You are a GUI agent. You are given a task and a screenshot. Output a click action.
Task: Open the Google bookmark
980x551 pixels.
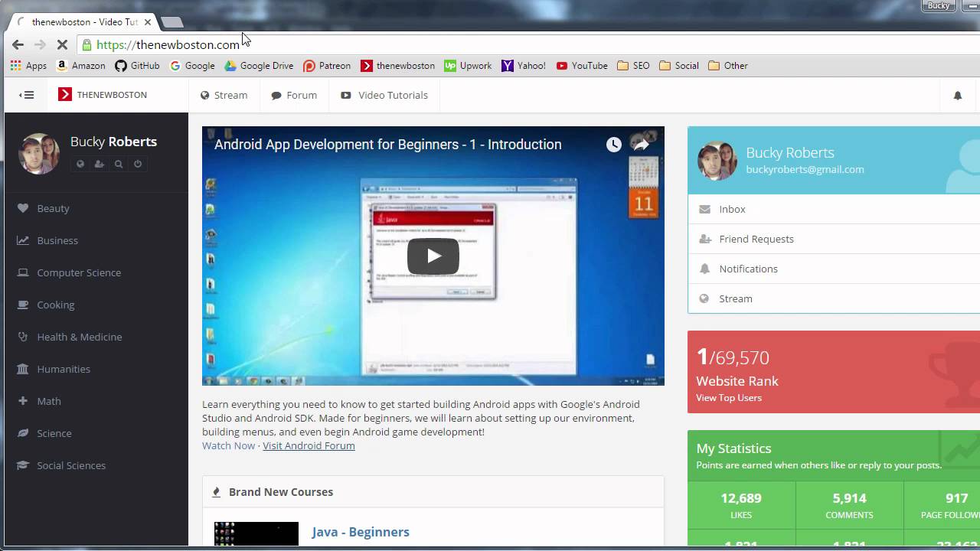click(192, 66)
